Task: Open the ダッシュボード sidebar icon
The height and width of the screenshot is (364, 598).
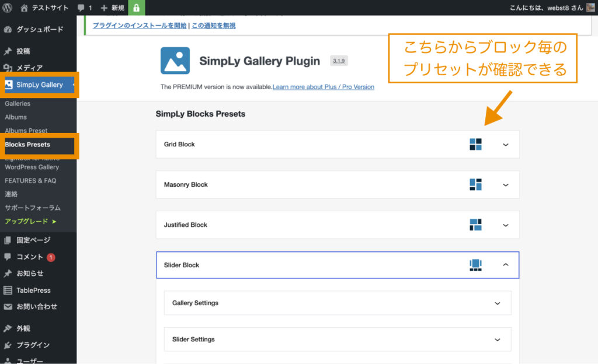Action: pyautogui.click(x=7, y=29)
